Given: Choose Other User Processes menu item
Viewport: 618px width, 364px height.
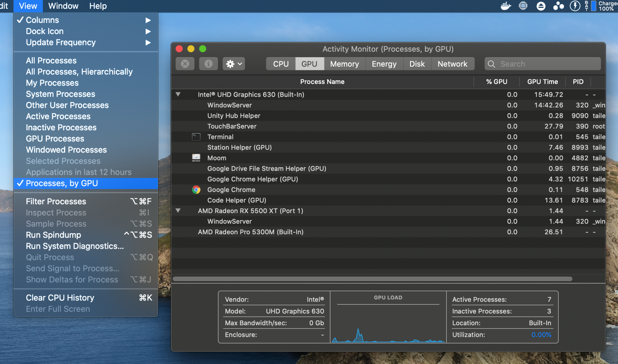Looking at the screenshot, I should click(x=86, y=105).
